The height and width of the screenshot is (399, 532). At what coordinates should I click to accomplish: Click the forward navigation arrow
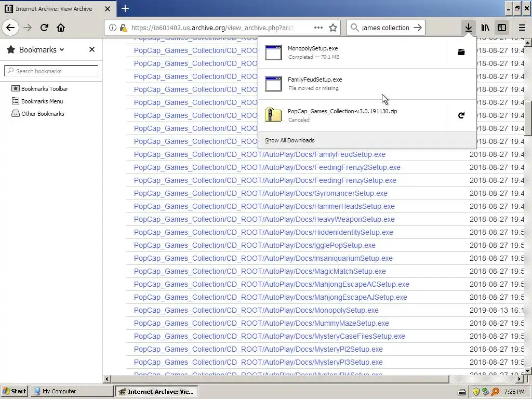(28, 28)
